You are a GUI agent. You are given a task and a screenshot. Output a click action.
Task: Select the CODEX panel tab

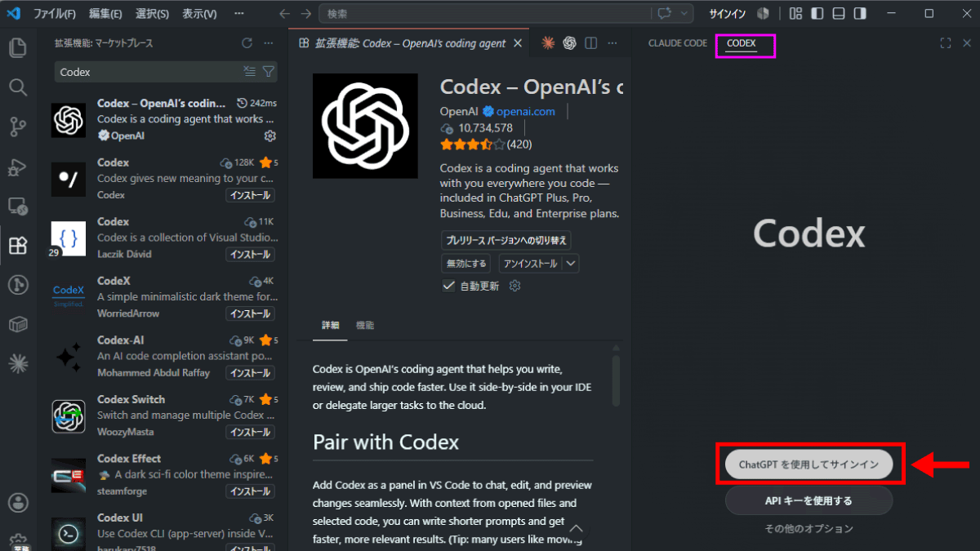[x=742, y=43]
